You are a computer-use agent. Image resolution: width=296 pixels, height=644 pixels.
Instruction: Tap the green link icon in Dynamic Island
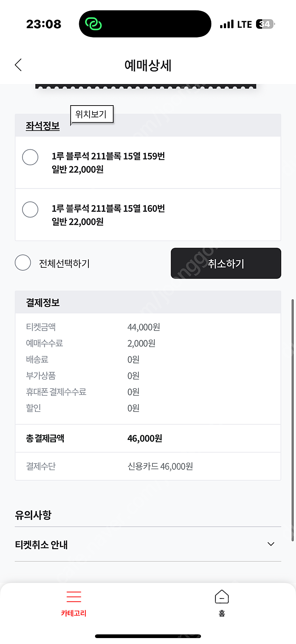coord(93,24)
